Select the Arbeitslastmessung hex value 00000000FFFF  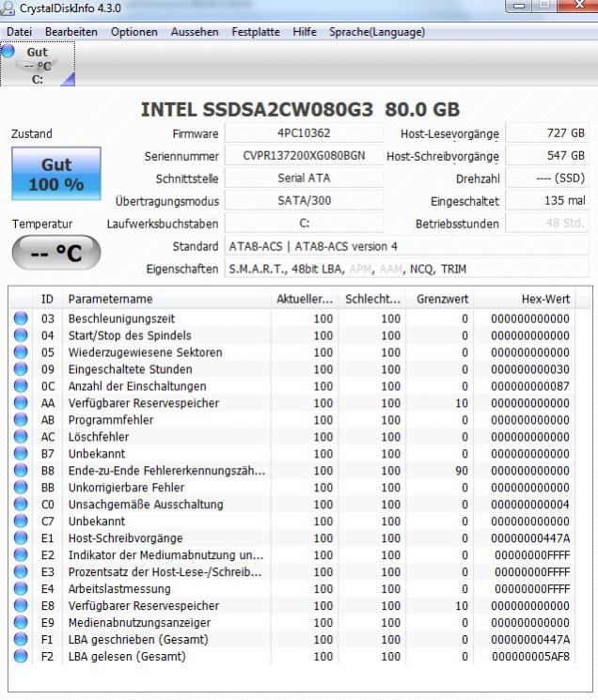532,589
